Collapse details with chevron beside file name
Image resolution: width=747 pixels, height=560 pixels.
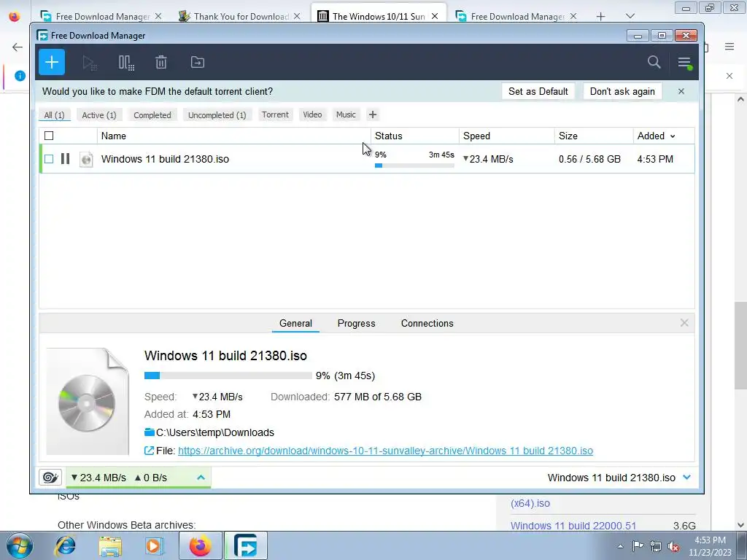tap(686, 477)
